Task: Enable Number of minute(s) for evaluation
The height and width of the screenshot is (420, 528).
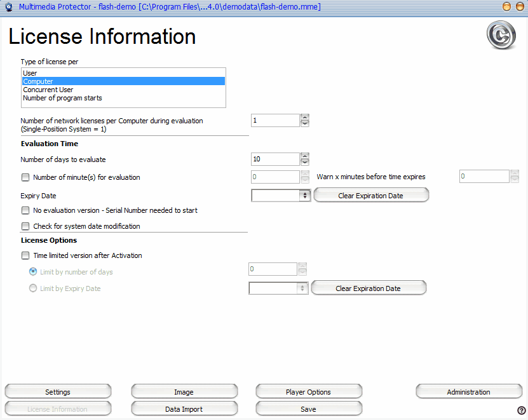Action: tap(25, 177)
